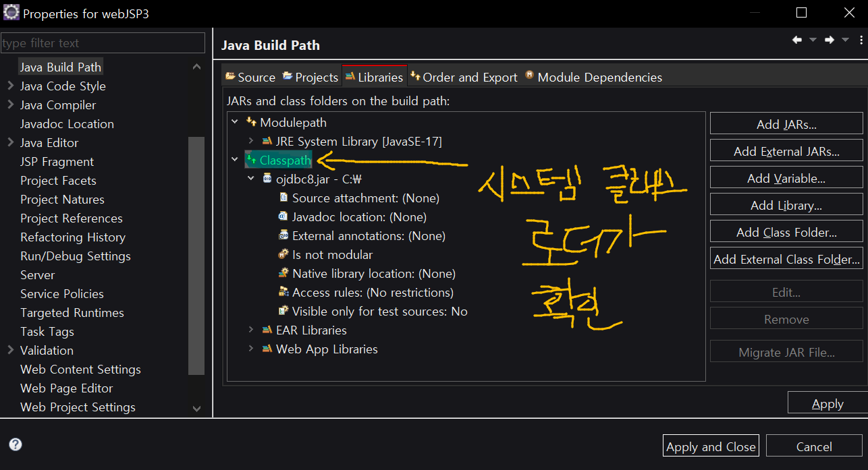Open the back history dropdown arrow

tap(813, 40)
